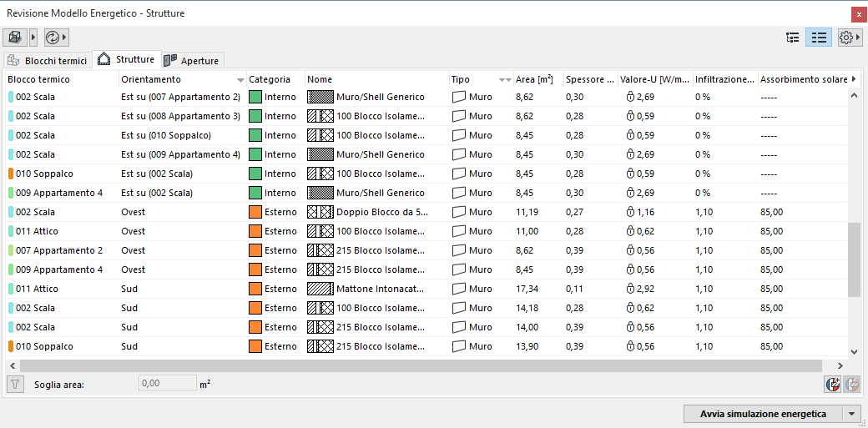Click fill pattern icon of Doppio Blocco row
The width and height of the screenshot is (868, 428).
click(x=320, y=212)
